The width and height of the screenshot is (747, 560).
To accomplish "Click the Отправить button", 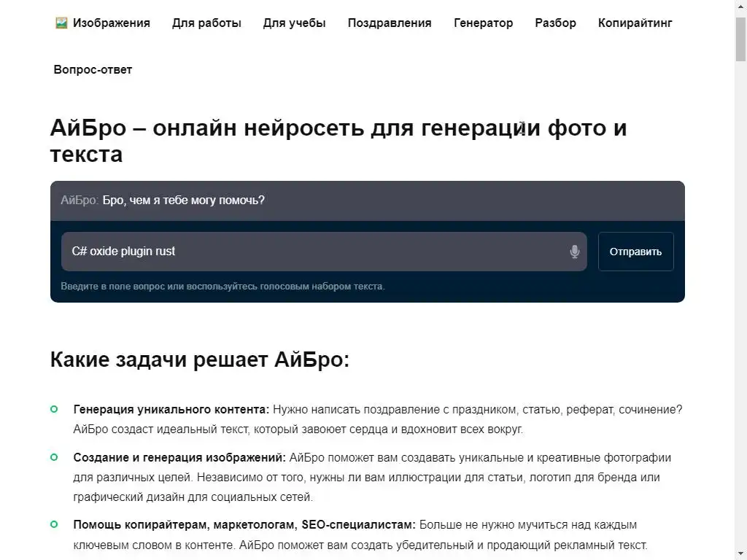I will click(635, 252).
